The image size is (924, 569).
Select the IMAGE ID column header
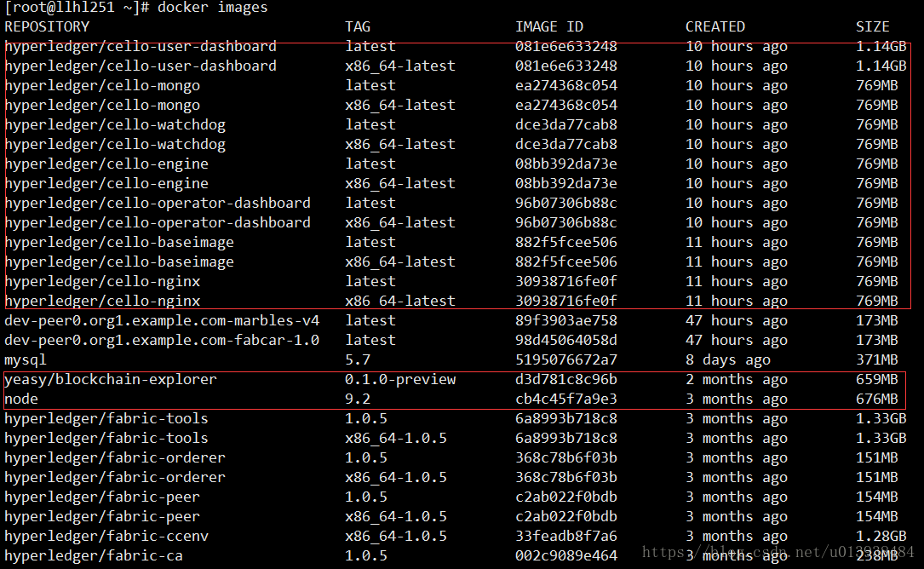point(549,26)
